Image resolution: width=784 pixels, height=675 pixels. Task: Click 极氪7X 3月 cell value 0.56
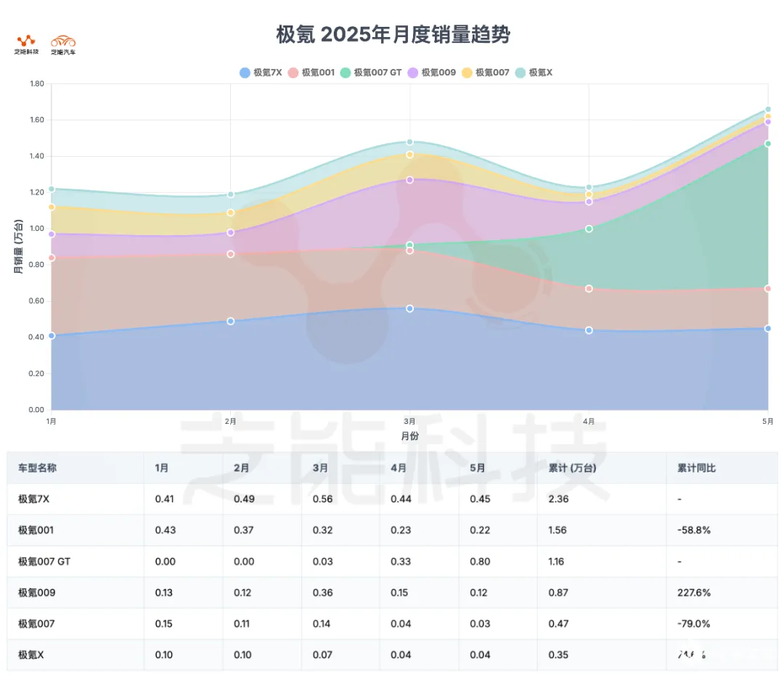[x=322, y=499]
